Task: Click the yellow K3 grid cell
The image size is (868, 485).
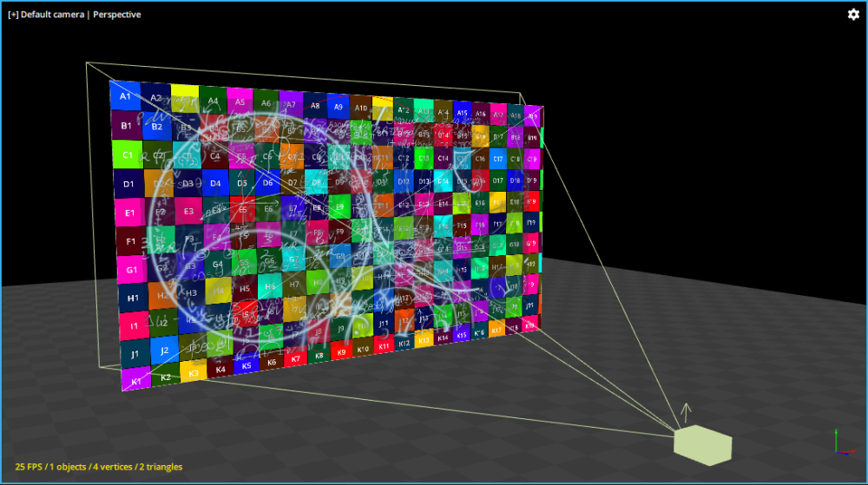Action: pos(194,373)
